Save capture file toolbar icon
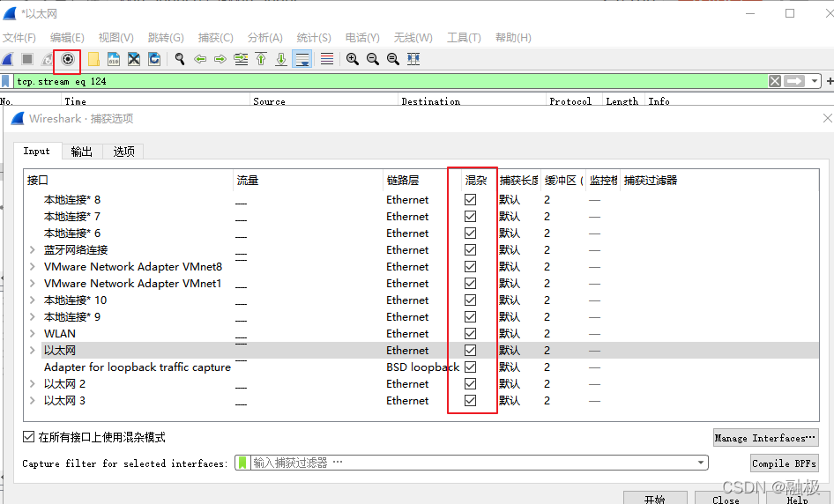Image resolution: width=834 pixels, height=504 pixels. coord(114,59)
